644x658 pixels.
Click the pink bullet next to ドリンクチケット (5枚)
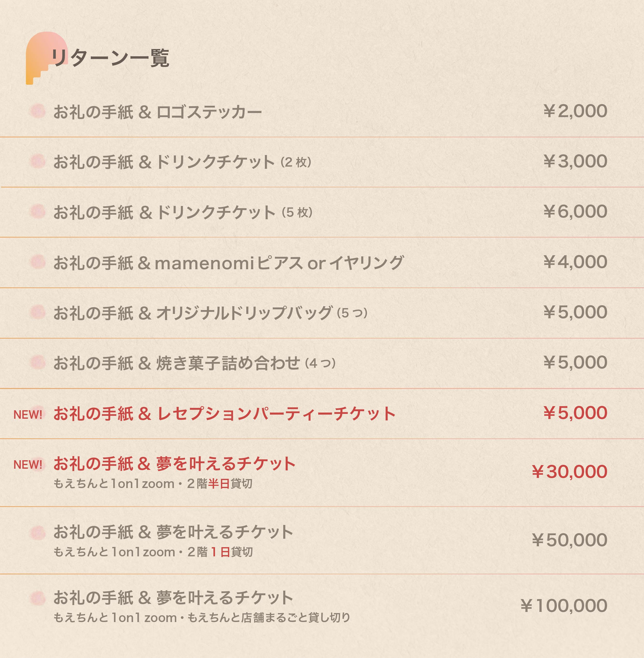pyautogui.click(x=37, y=212)
